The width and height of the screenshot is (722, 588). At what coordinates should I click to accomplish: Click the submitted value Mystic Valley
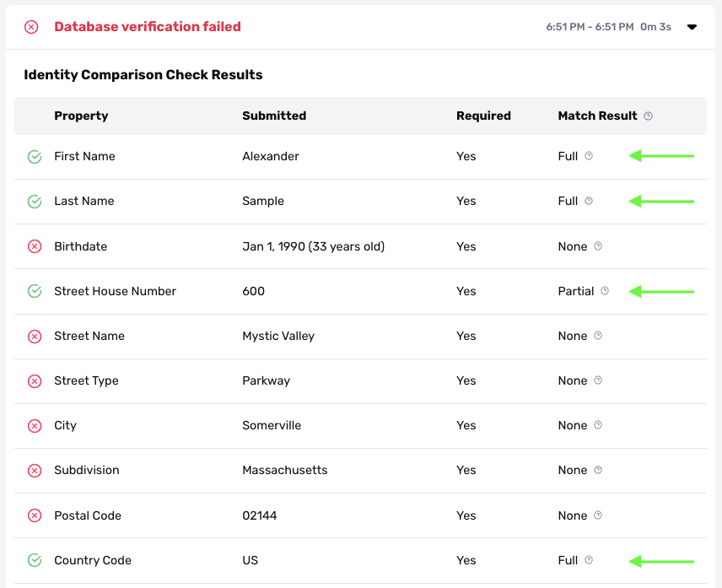[x=278, y=336]
